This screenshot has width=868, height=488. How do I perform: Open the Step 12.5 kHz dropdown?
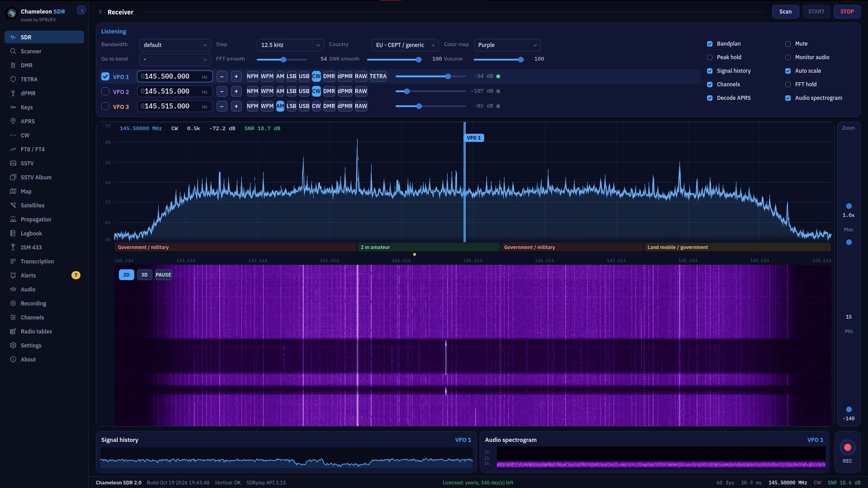290,45
